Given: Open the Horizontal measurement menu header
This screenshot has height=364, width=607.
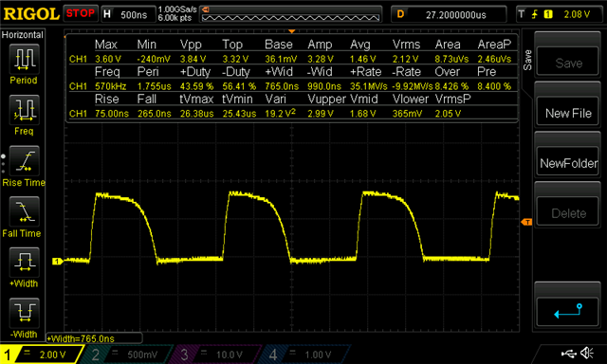Looking at the screenshot, I should coord(23,35).
